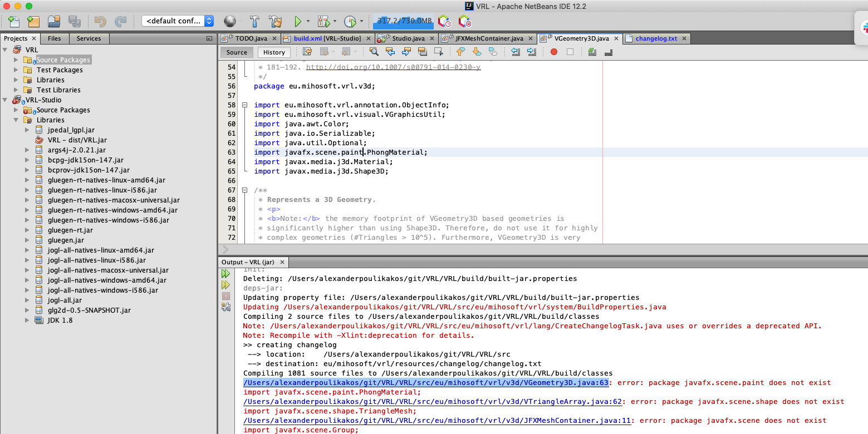
Task: Click the Find Selection magnifier icon
Action: click(x=374, y=52)
